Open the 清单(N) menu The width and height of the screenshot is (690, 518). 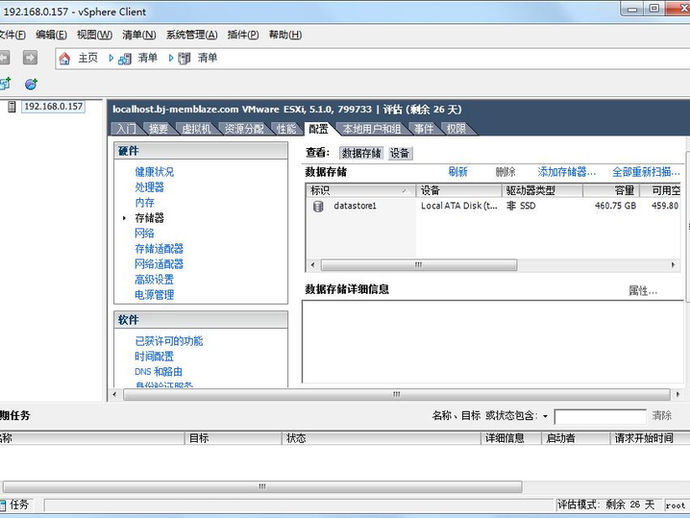click(x=139, y=35)
